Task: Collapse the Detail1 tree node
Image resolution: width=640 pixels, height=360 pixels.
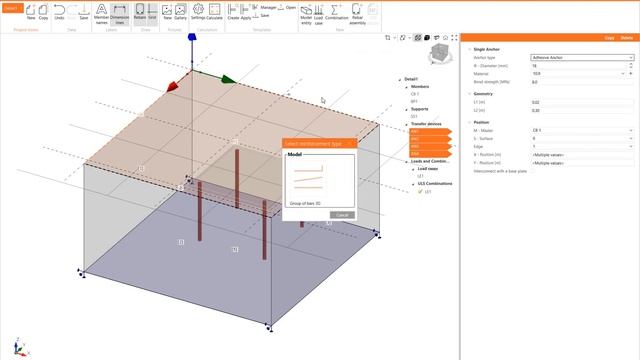Action: click(x=400, y=80)
